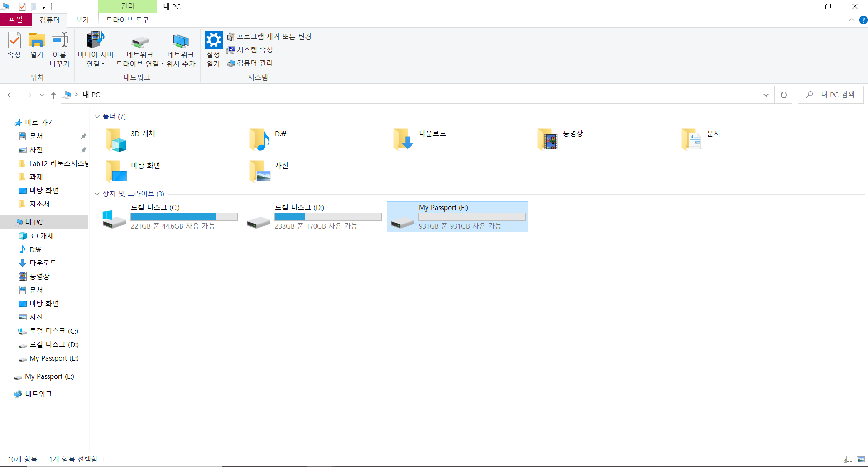This screenshot has width=868, height=467.
Task: Select 로컬 디스크 (C:) drive
Action: pyautogui.click(x=170, y=217)
